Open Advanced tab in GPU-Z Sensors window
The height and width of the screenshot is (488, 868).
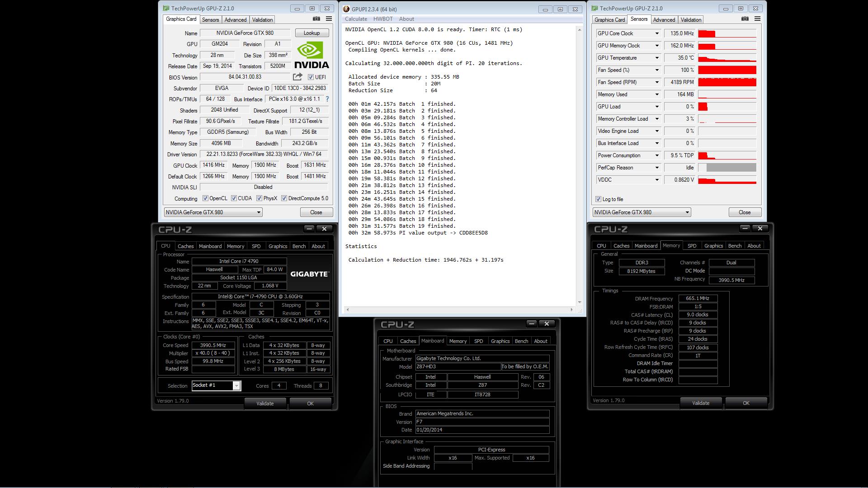pyautogui.click(x=664, y=20)
